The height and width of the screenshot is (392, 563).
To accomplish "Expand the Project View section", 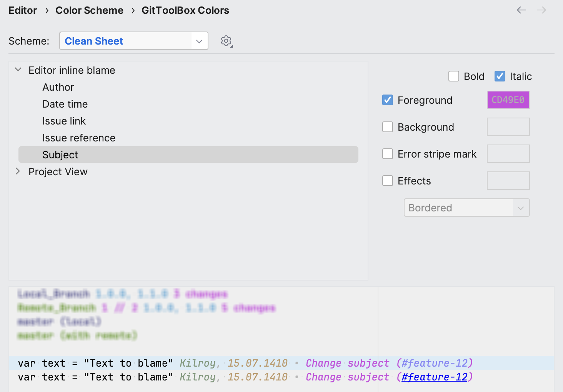I will pyautogui.click(x=18, y=171).
